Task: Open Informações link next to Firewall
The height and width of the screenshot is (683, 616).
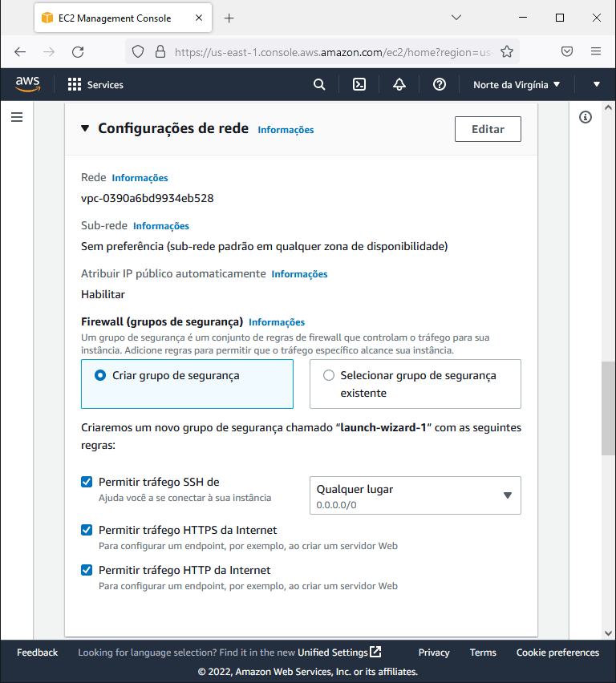Action: click(277, 322)
